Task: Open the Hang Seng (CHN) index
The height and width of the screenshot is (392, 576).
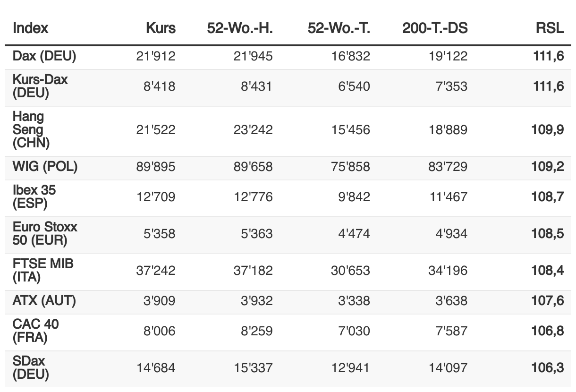Action: tap(31, 129)
